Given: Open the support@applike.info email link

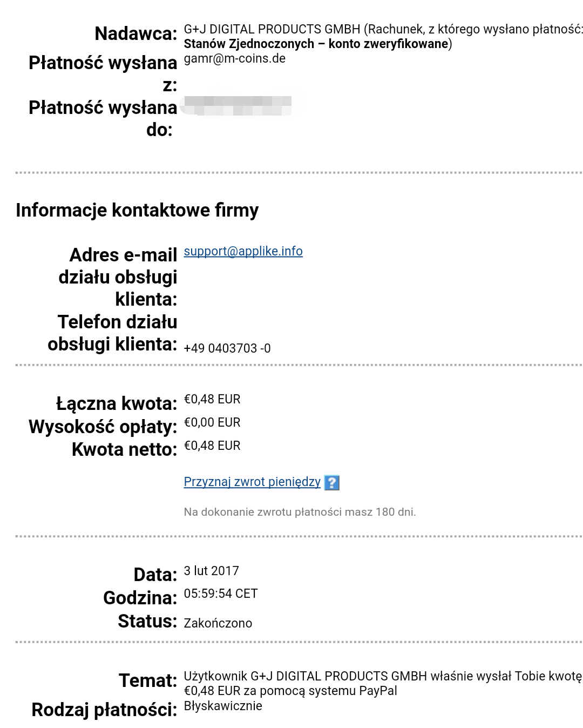Looking at the screenshot, I should (x=243, y=251).
